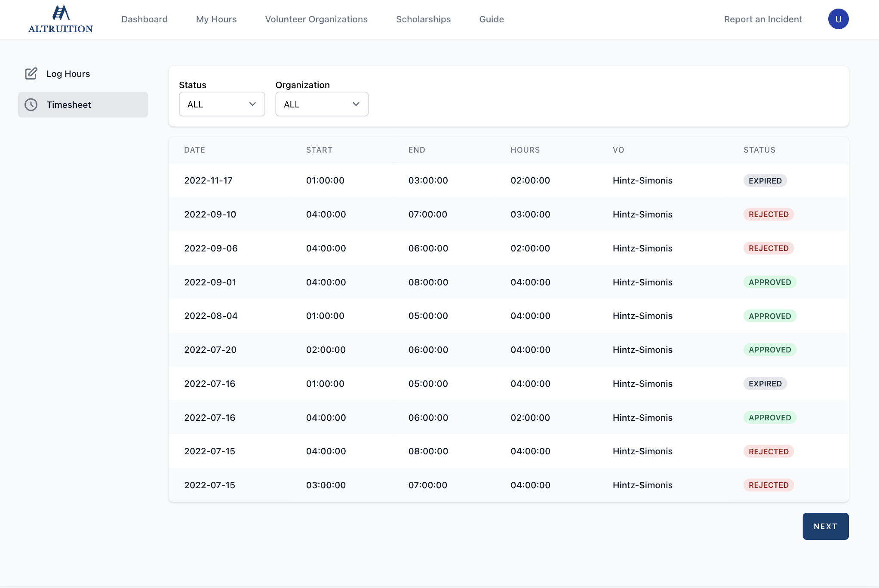Image resolution: width=879 pixels, height=588 pixels.
Task: Click the Status filter label
Action: [x=193, y=85]
